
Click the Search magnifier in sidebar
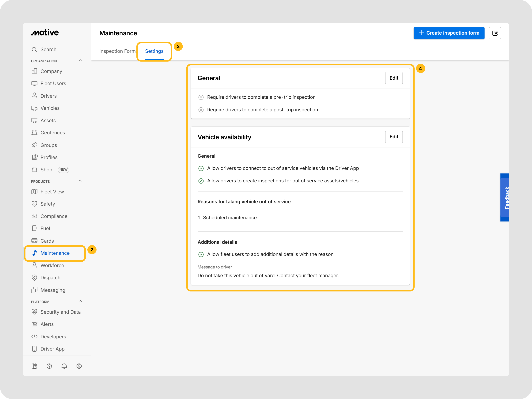[34, 50]
